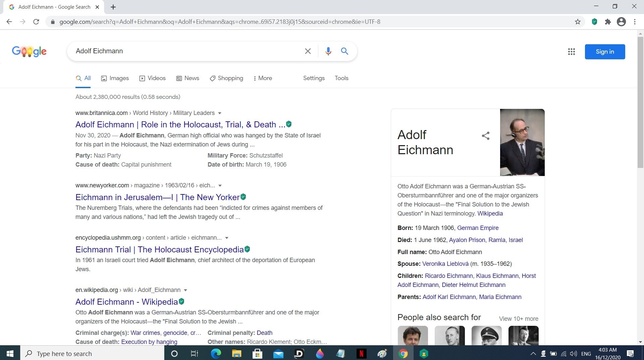Open Microsoft Store from the taskbar
644x360 pixels.
[x=257, y=354]
